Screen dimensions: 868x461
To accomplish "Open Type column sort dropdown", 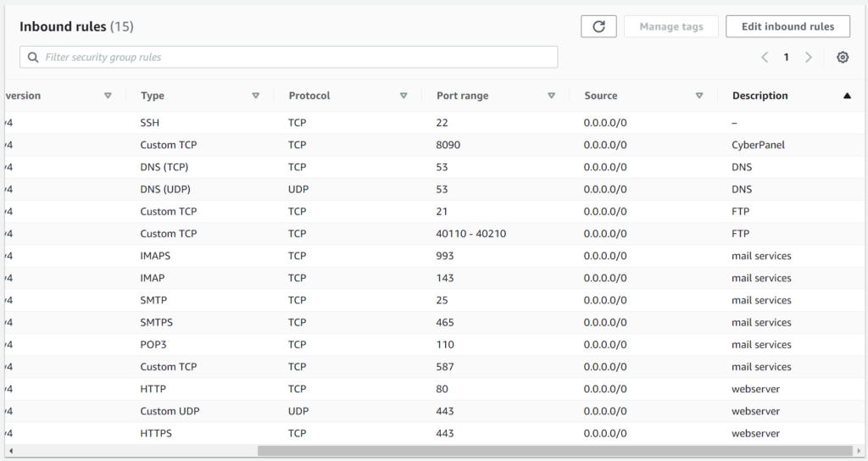I will point(256,96).
